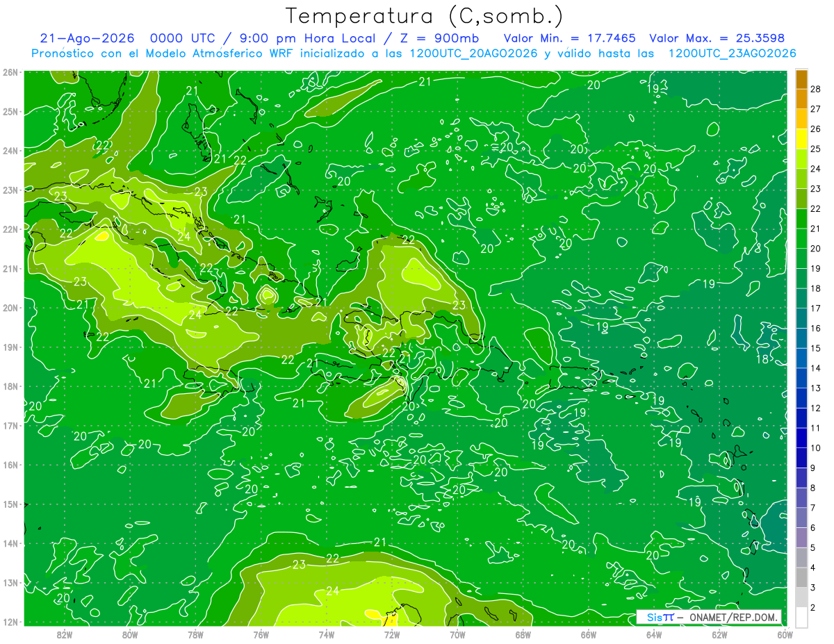Click the 'Valor Max. = 25.3598' value
834x644 pixels.
717,38
